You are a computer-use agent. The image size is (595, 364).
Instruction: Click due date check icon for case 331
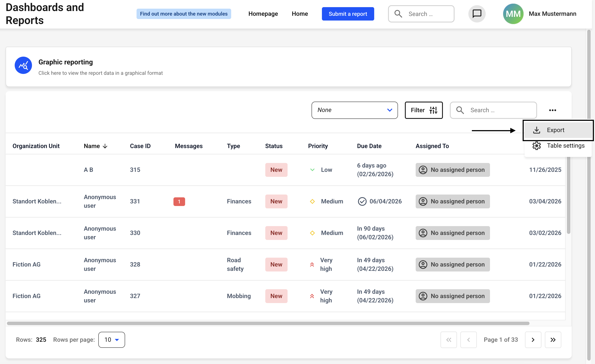pyautogui.click(x=362, y=201)
